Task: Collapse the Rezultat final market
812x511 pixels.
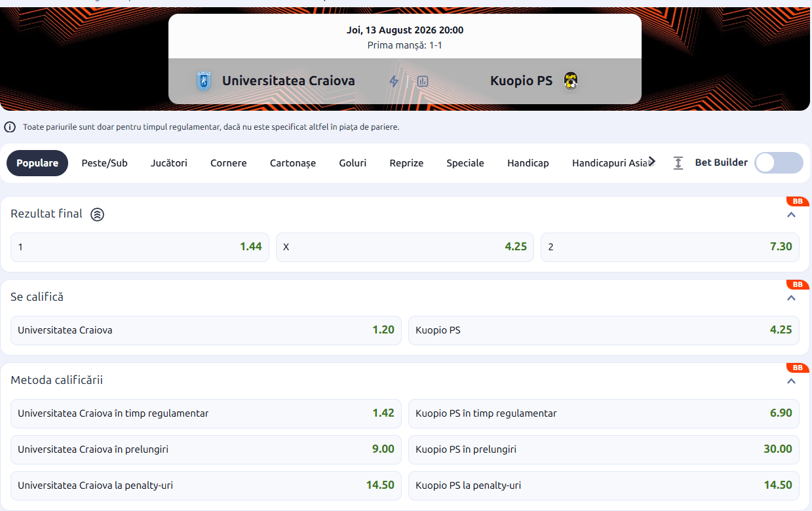Action: [x=791, y=215]
